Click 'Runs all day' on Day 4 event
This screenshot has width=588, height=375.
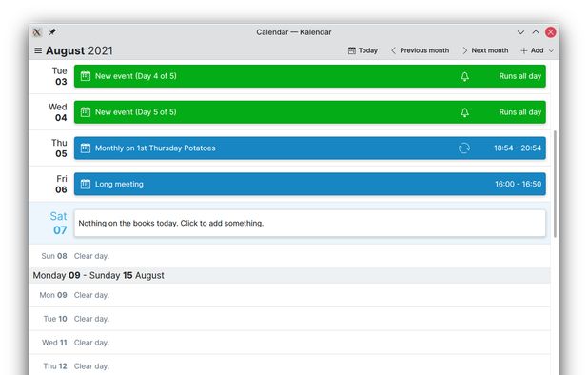pyautogui.click(x=520, y=76)
